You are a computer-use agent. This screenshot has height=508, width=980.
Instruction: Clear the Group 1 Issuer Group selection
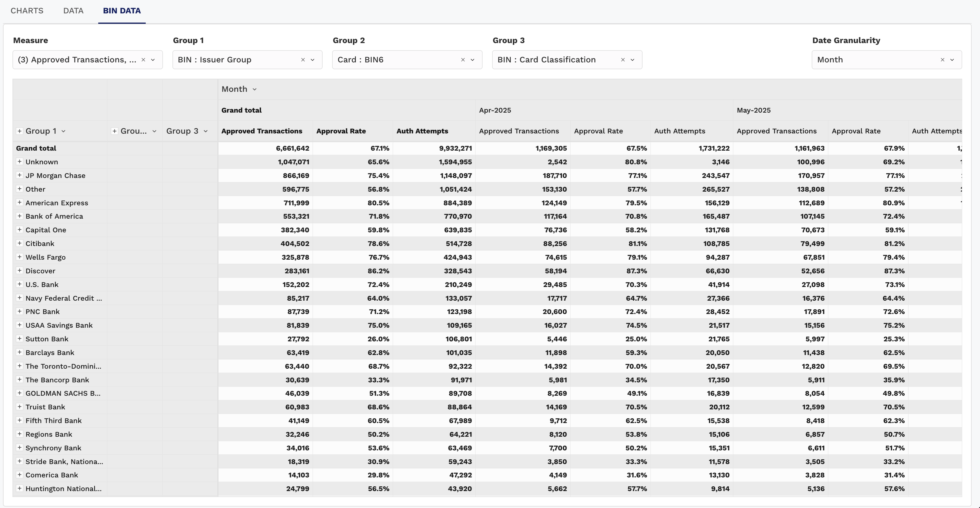point(303,60)
